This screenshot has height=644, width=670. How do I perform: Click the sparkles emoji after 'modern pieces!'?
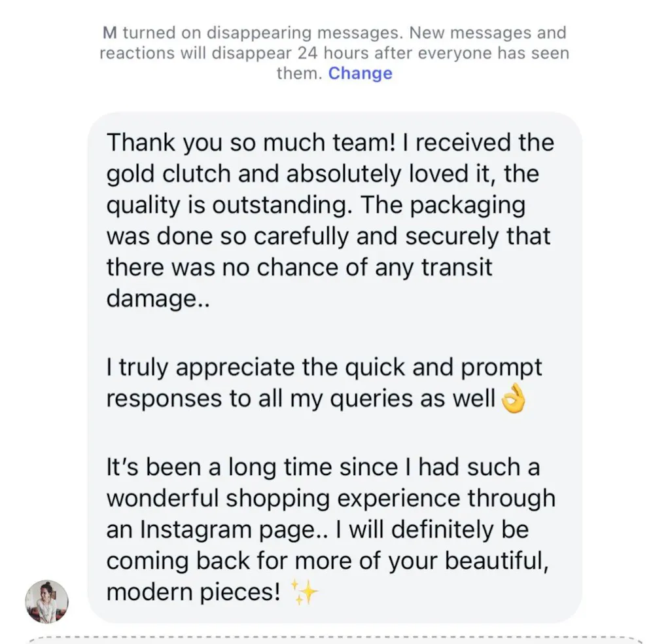coord(306,593)
